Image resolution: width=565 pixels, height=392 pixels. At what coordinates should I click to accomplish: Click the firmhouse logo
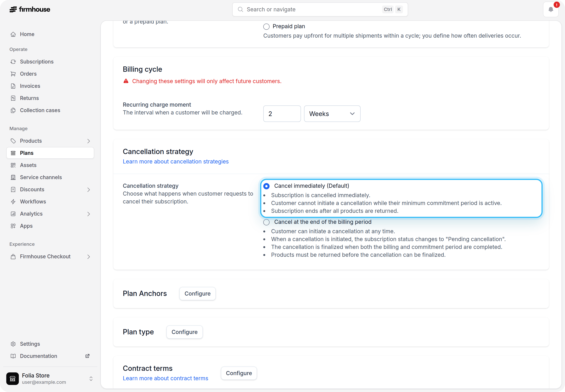point(30,9)
